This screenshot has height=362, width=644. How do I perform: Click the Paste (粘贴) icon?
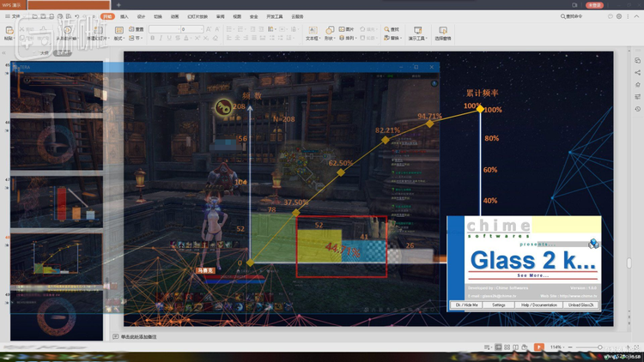[9, 30]
